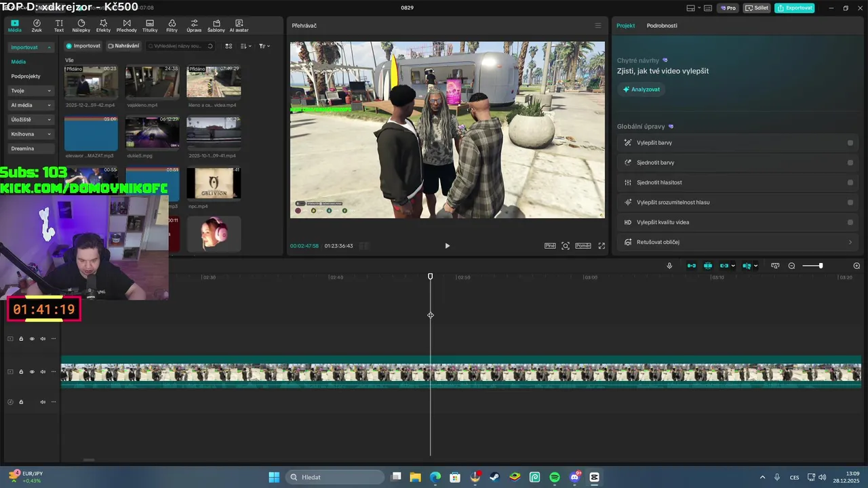Expand the Úložiště sidebar section
The image size is (868, 488).
[49, 120]
